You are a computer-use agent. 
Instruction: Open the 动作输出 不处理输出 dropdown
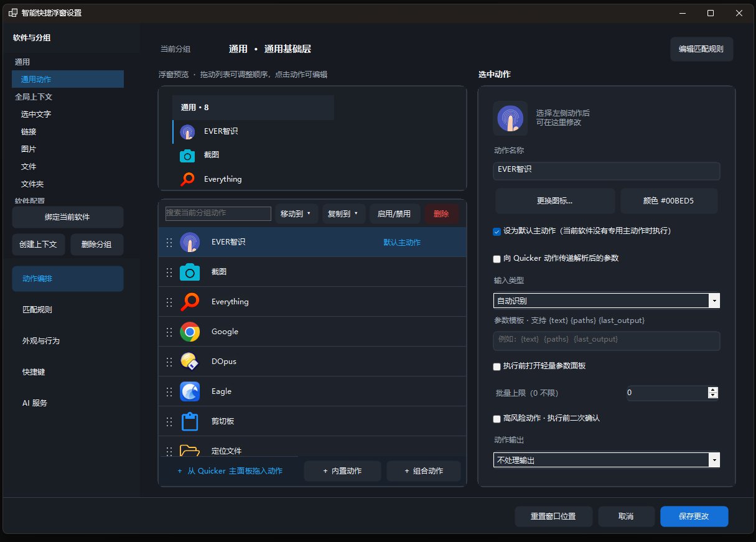pos(607,460)
